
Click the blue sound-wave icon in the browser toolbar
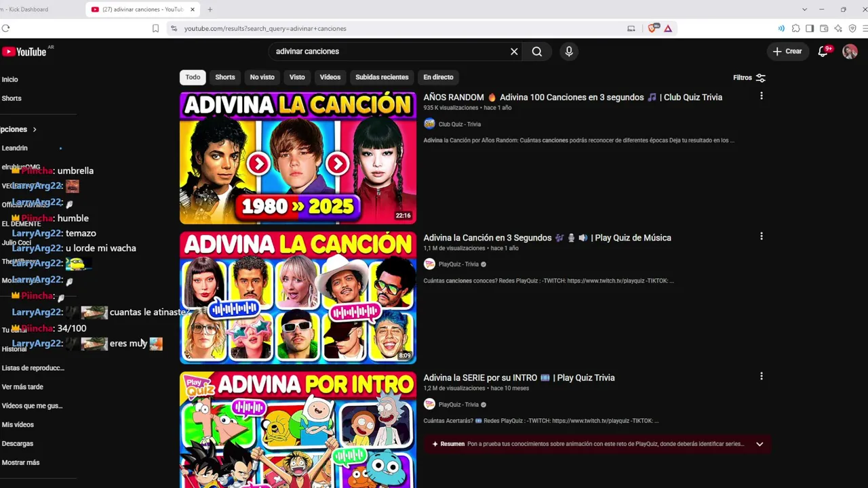click(x=781, y=28)
